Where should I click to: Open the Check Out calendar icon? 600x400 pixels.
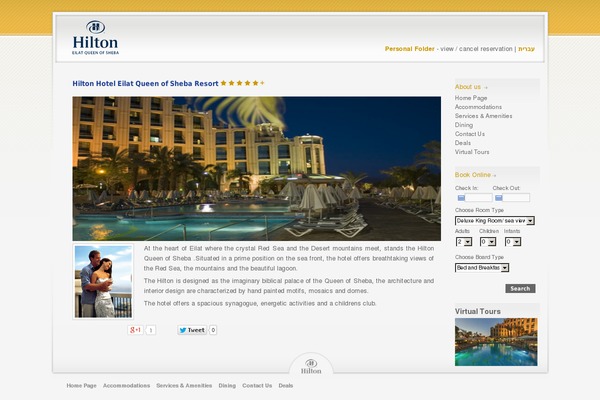pos(499,198)
